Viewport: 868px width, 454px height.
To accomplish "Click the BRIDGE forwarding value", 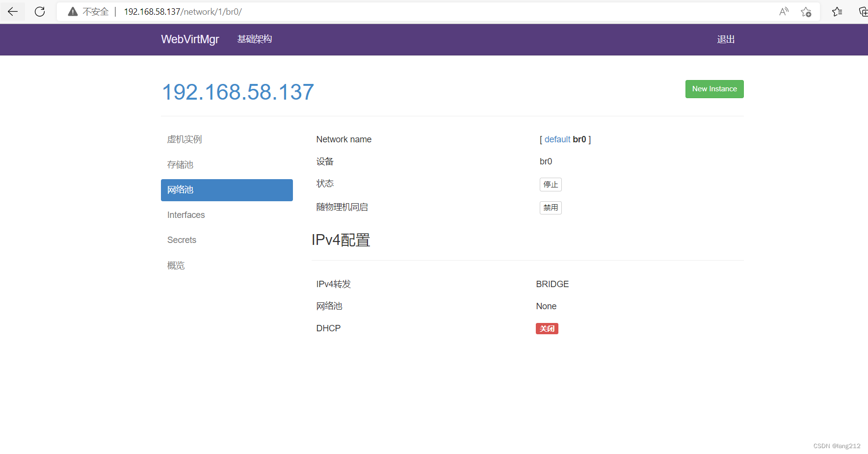I will pos(552,284).
